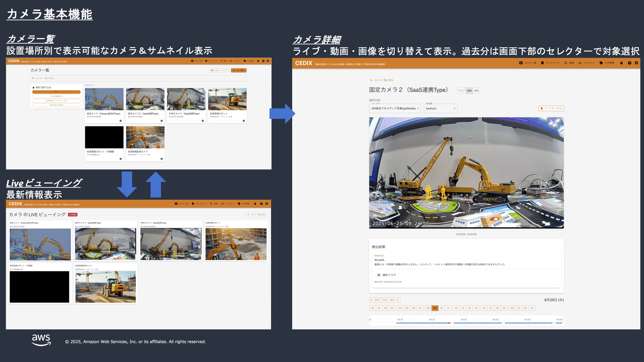The width and height of the screenshot is (644, 362).
Task: Go to the next day with the 翌日 chevron
Action: (397, 300)
